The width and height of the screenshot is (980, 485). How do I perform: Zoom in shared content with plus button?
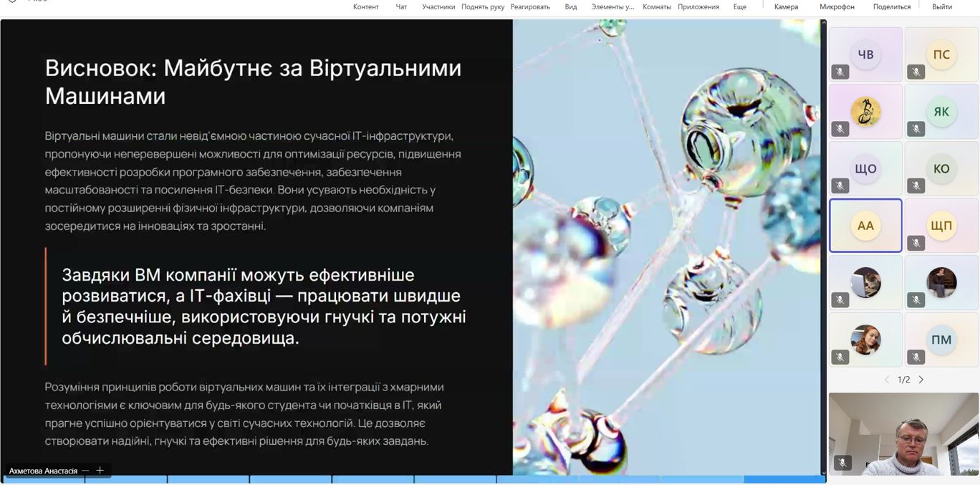(100, 471)
